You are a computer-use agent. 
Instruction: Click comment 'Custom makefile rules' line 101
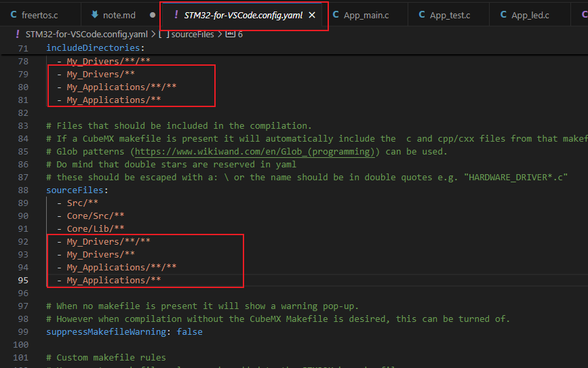pos(106,358)
